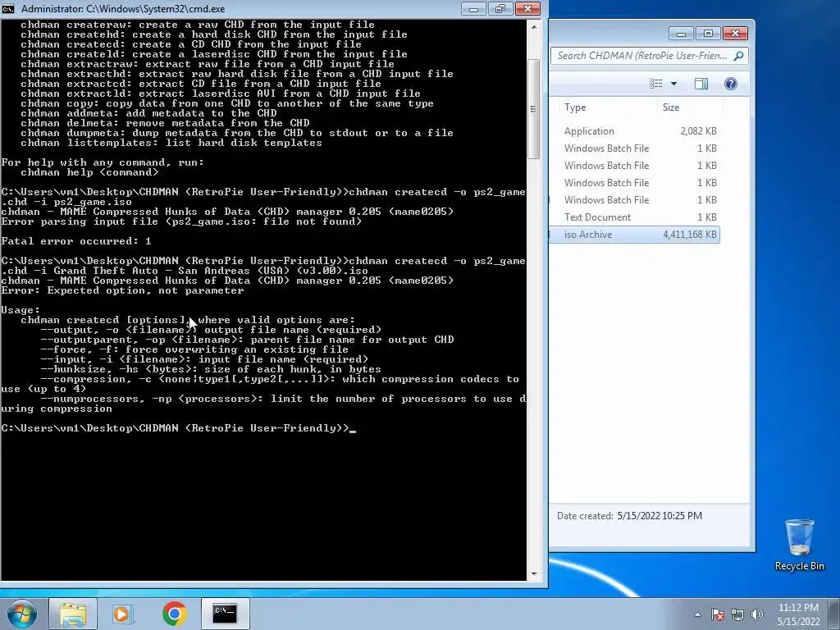Minimize the Explorer window
Viewport: 840px width, 630px height.
click(682, 33)
